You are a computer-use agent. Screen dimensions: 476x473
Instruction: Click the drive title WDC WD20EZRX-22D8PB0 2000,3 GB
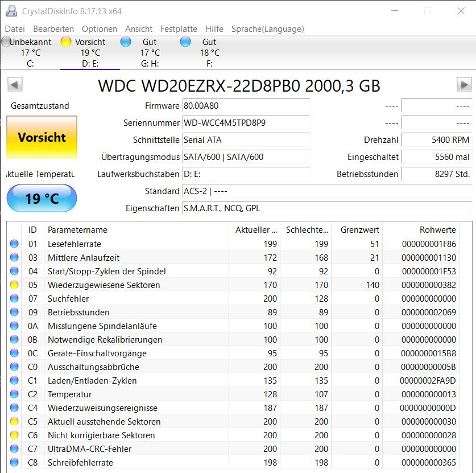point(239,86)
